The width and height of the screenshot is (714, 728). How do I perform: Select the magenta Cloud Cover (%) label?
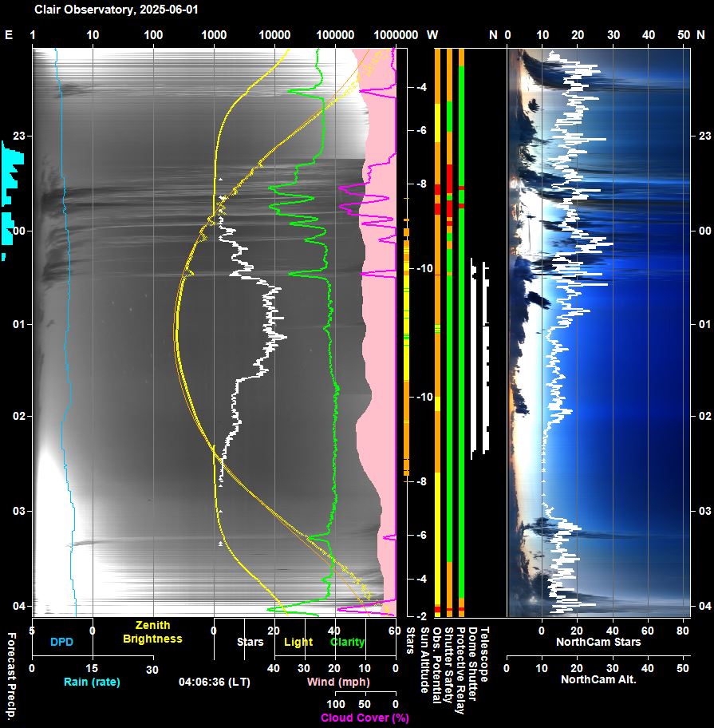tap(365, 718)
